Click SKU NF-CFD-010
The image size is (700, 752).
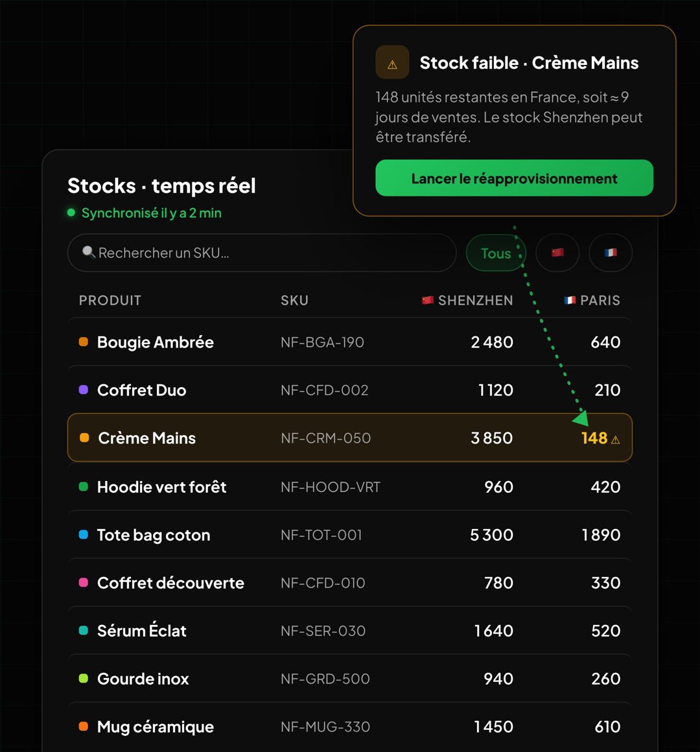tap(323, 583)
